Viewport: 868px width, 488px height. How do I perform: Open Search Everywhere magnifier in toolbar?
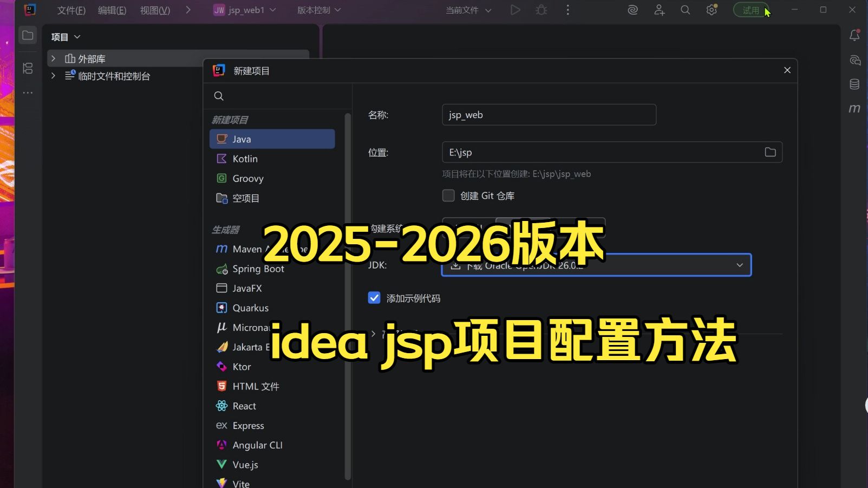tap(685, 10)
